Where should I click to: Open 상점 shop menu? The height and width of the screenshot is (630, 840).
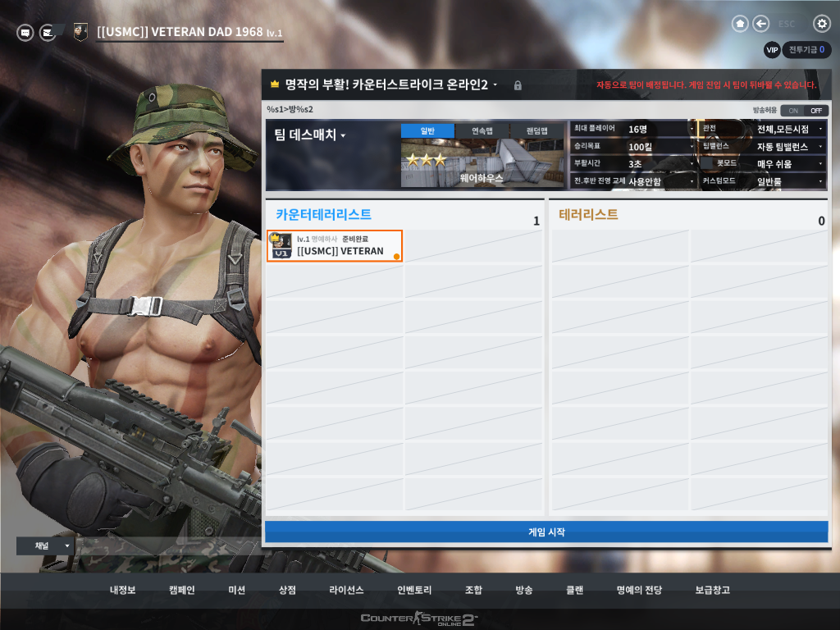pyautogui.click(x=287, y=590)
